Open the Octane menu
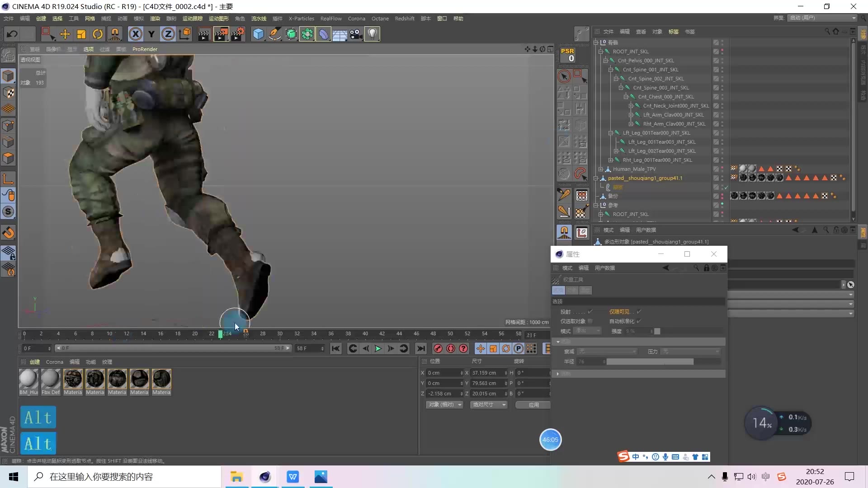Image resolution: width=868 pixels, height=488 pixels. click(380, 19)
